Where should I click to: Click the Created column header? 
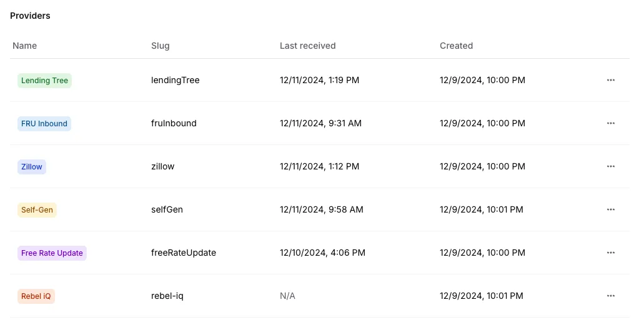click(456, 46)
